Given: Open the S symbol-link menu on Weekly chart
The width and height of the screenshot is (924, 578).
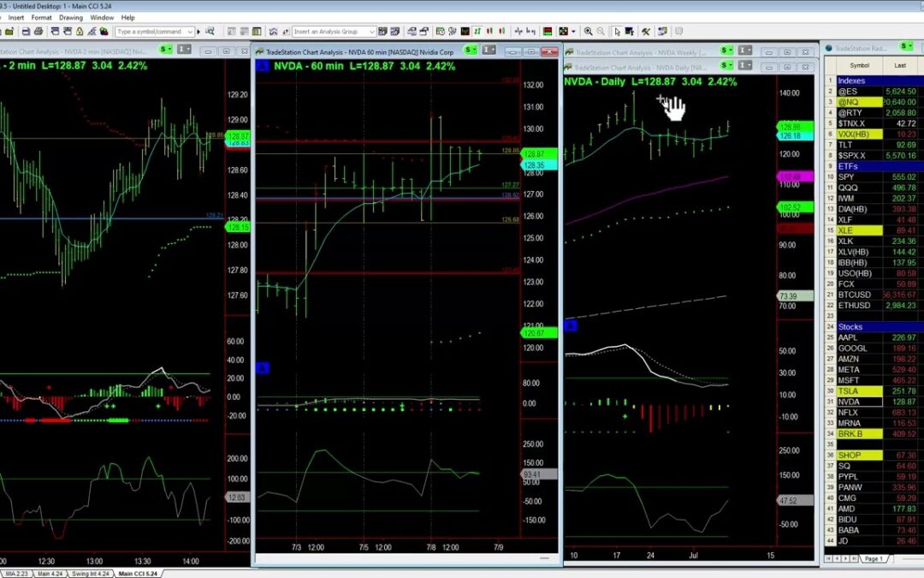Looking at the screenshot, I should coord(726,51).
